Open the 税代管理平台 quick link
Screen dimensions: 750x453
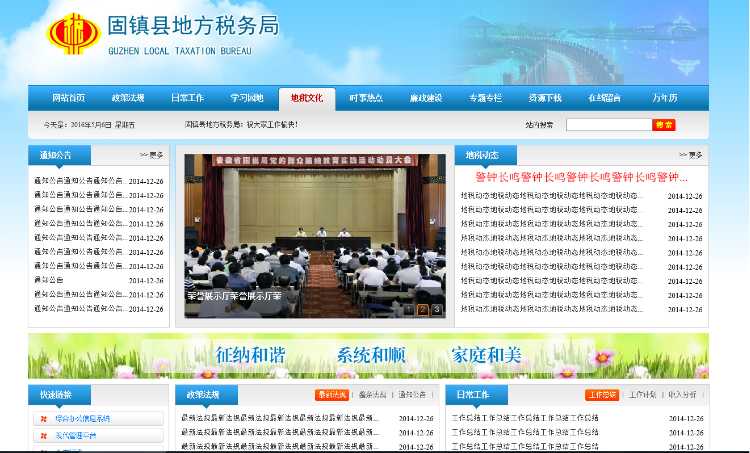point(75,435)
